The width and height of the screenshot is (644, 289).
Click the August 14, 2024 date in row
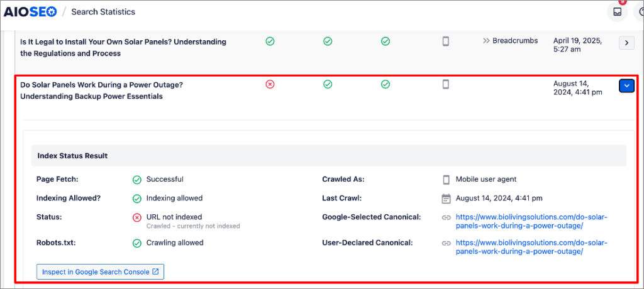[x=578, y=88]
